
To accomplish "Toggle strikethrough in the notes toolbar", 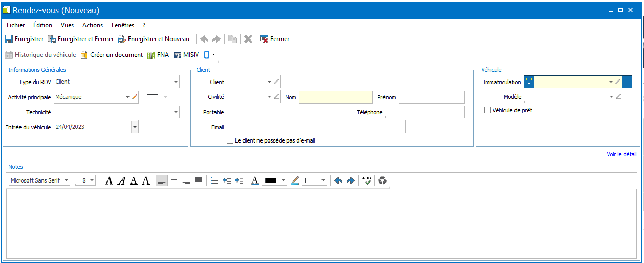I will pos(146,180).
